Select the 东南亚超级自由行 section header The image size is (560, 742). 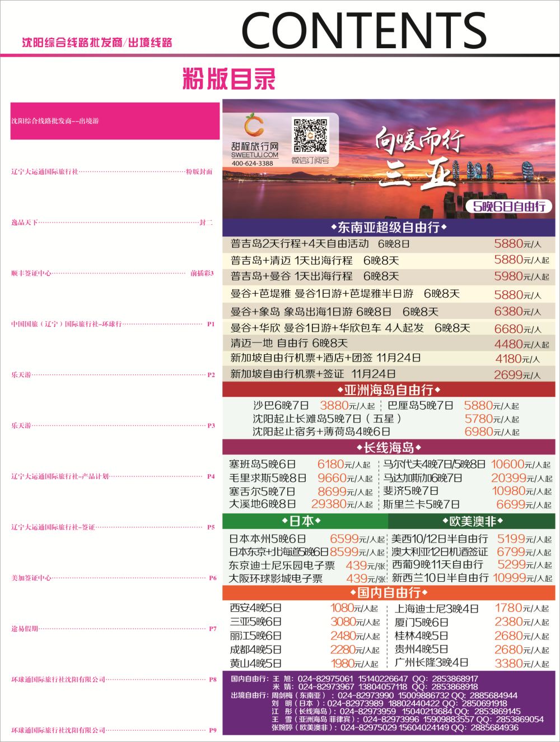(389, 227)
